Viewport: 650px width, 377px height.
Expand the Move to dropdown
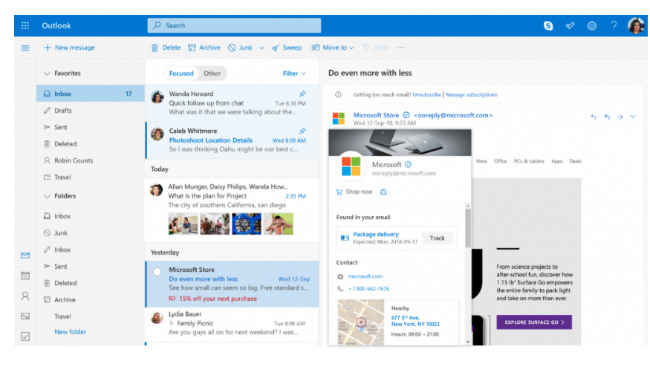tap(333, 48)
